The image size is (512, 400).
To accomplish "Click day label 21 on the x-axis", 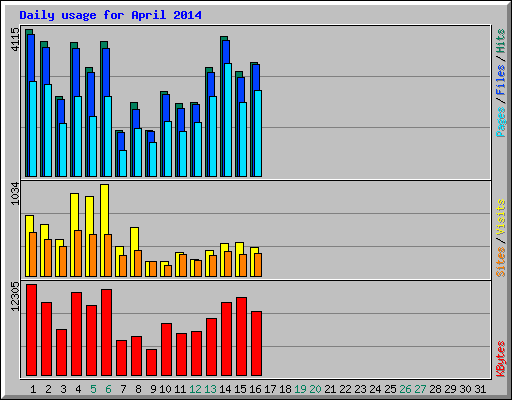I will click(330, 389).
